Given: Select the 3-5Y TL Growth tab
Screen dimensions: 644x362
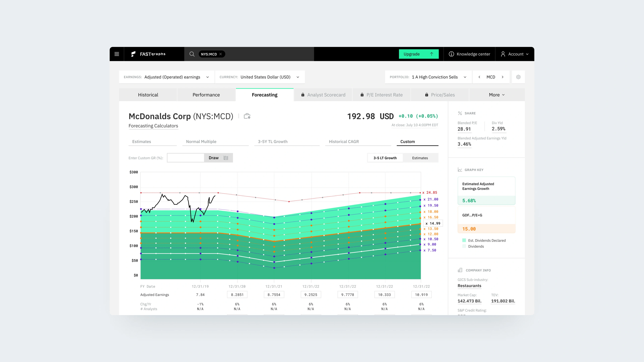Looking at the screenshot, I should (287, 142).
